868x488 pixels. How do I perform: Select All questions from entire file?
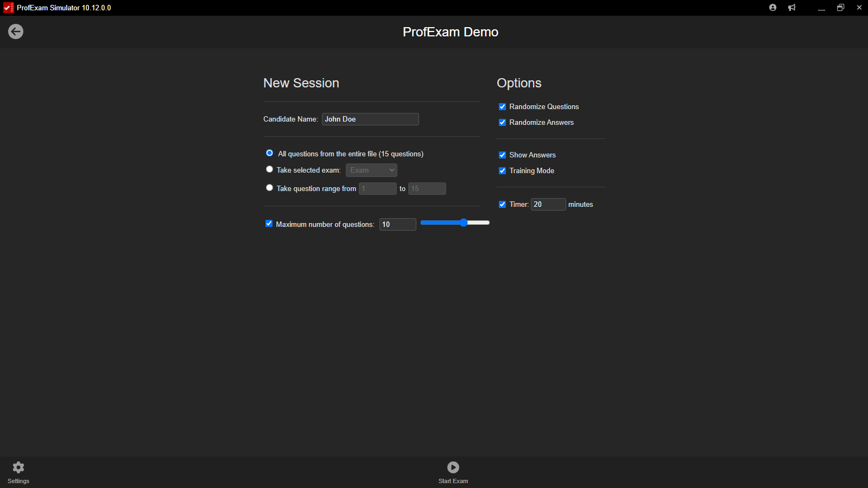click(x=269, y=153)
